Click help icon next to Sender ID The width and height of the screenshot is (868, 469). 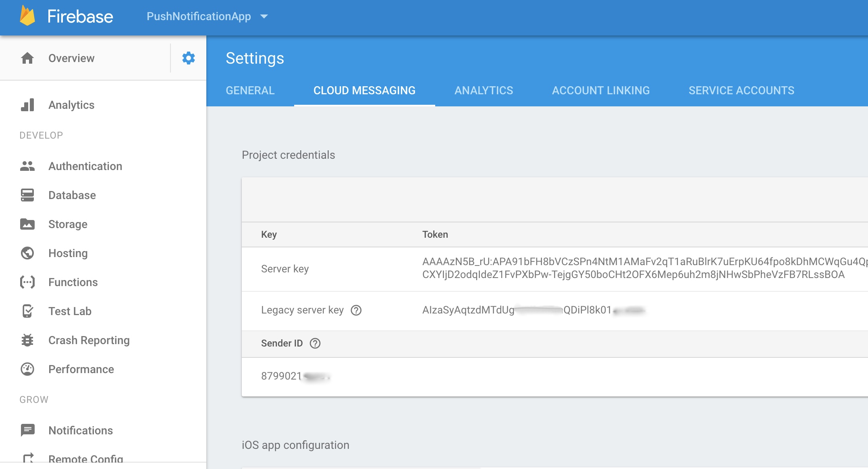click(x=315, y=343)
